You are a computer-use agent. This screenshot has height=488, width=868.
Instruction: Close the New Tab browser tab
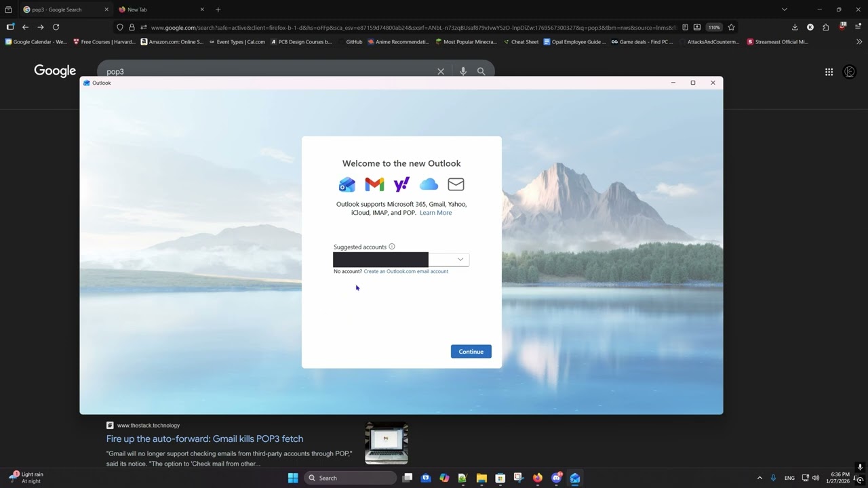click(x=202, y=9)
